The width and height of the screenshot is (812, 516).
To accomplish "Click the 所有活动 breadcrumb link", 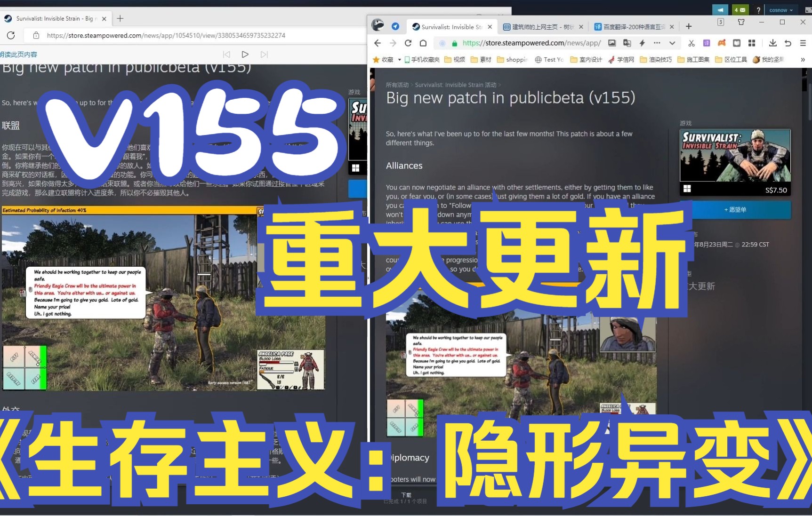I will 397,85.
